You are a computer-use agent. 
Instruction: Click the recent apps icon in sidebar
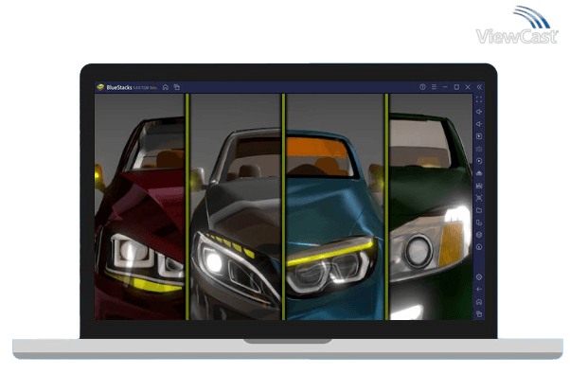coord(479,313)
